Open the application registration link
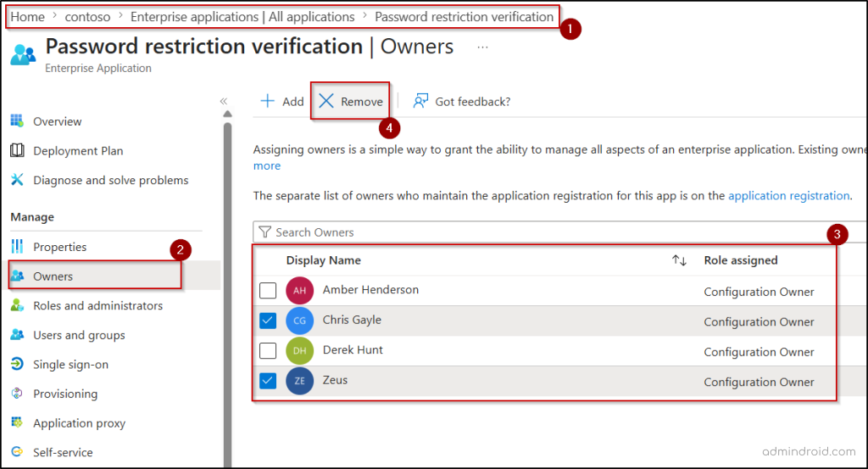The width and height of the screenshot is (868, 469). (x=789, y=195)
